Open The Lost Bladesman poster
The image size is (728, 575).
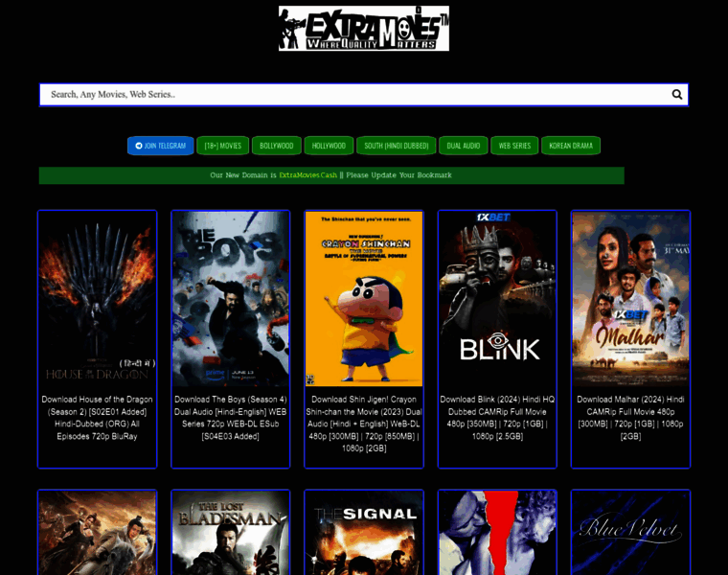pyautogui.click(x=231, y=533)
